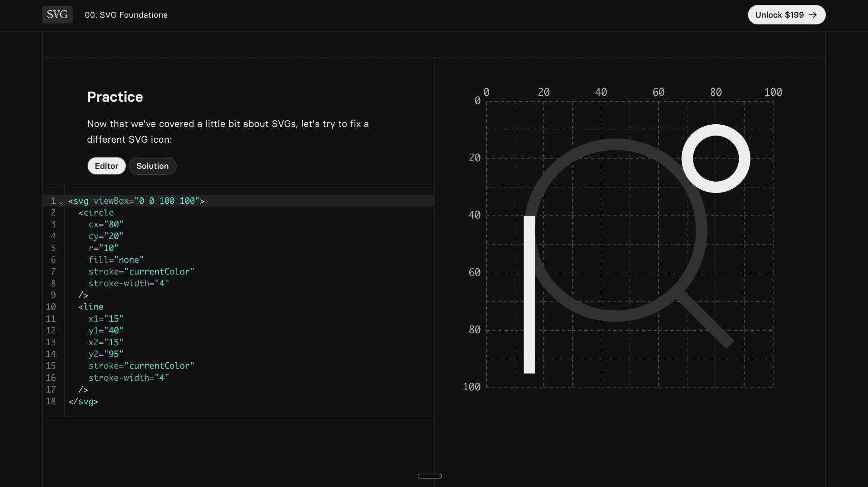Click the circle shape rendered in the preview

715,158
